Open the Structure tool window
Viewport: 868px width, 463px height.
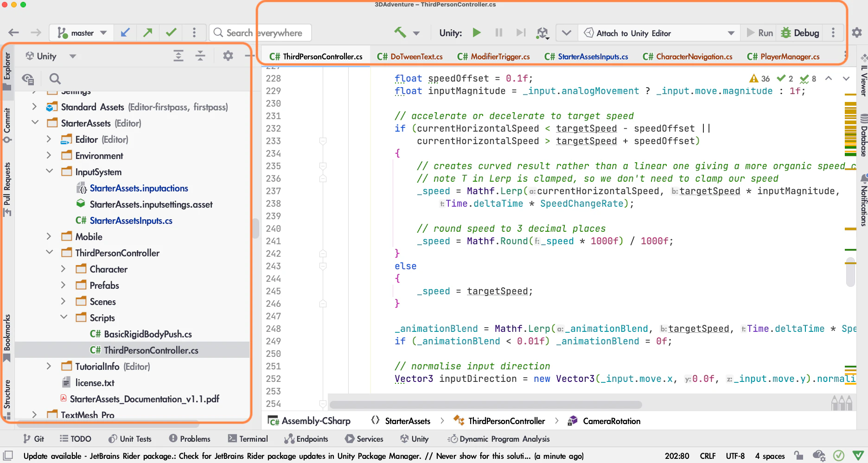[7, 400]
